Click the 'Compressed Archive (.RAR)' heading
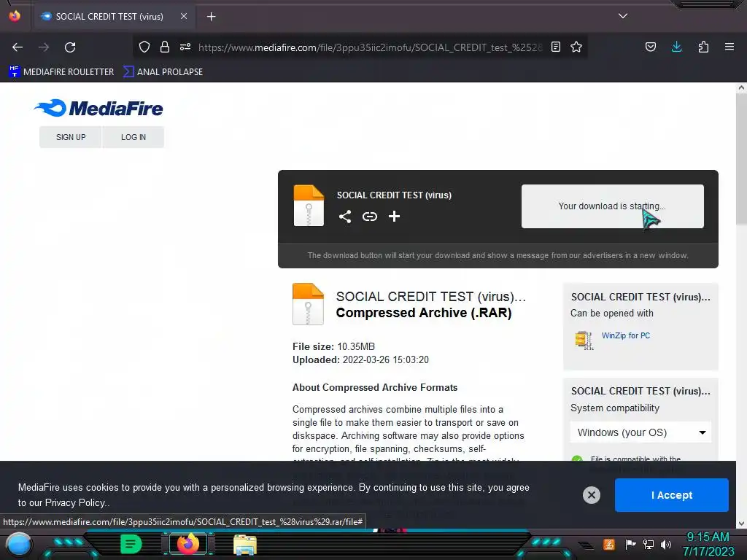 click(424, 313)
